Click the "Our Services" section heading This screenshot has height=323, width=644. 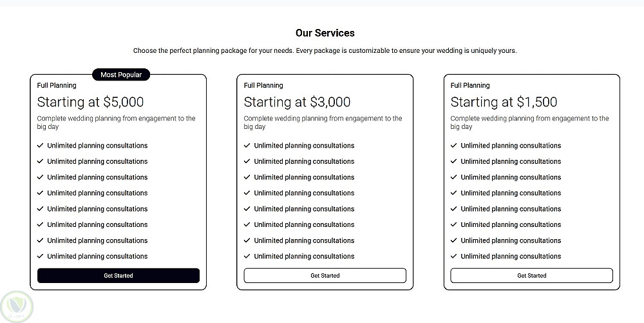[325, 33]
